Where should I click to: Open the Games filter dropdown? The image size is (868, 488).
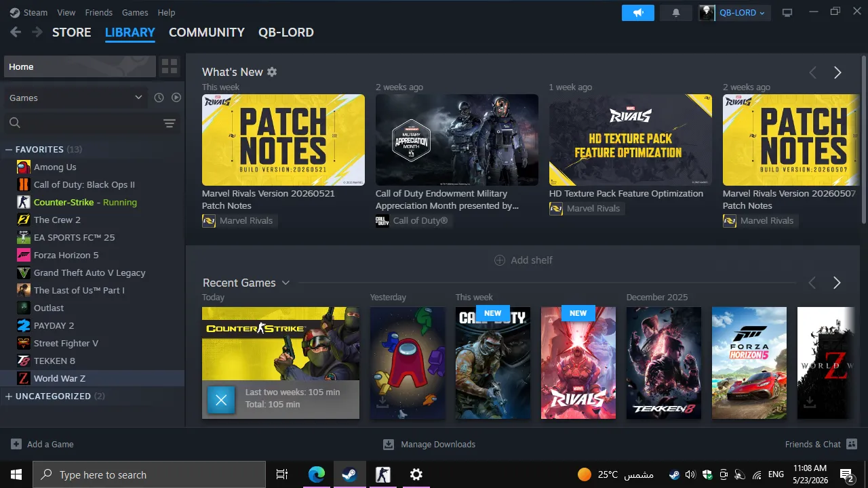tap(76, 98)
